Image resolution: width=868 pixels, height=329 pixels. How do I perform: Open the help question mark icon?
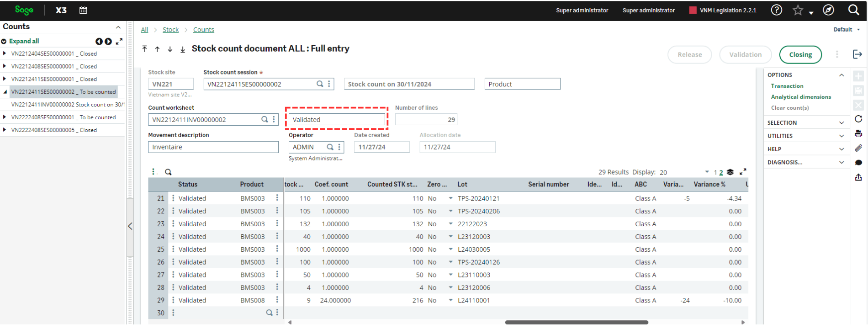pyautogui.click(x=776, y=10)
